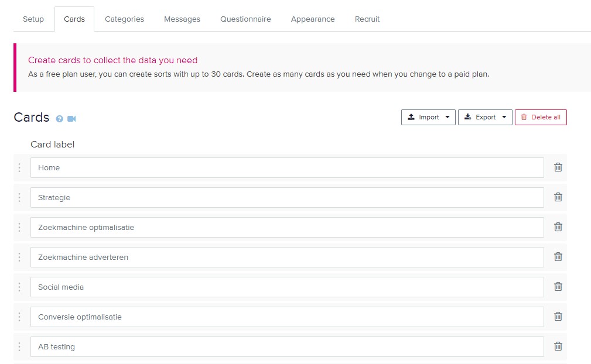Go to the Questionnaire tab
Viewport: 591px width, 364px height.
(245, 19)
